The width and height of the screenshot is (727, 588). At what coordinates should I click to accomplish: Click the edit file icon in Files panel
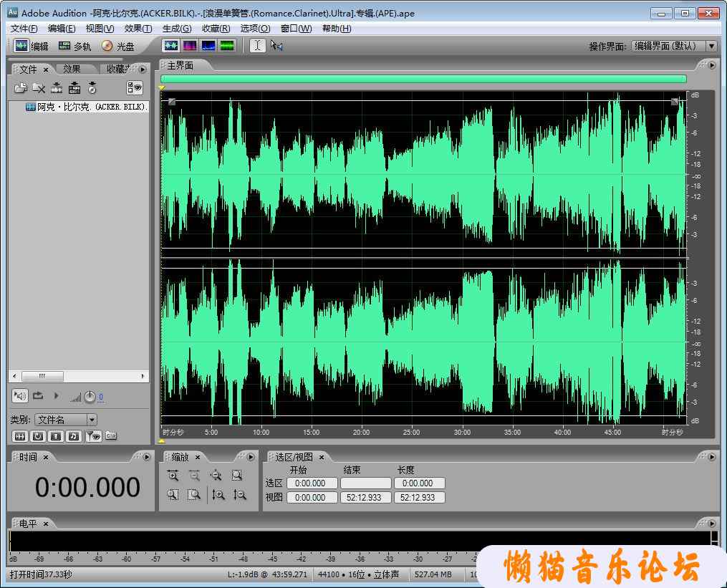coord(57,87)
